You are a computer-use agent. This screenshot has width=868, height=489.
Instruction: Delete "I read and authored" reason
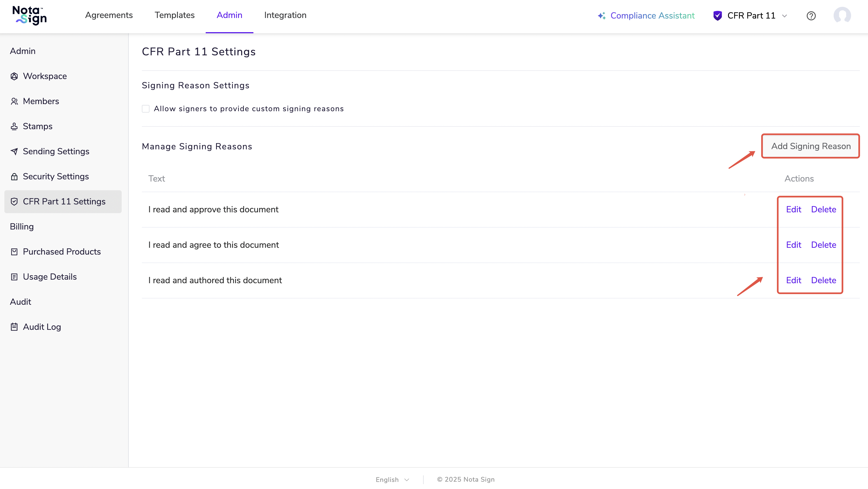coord(823,280)
